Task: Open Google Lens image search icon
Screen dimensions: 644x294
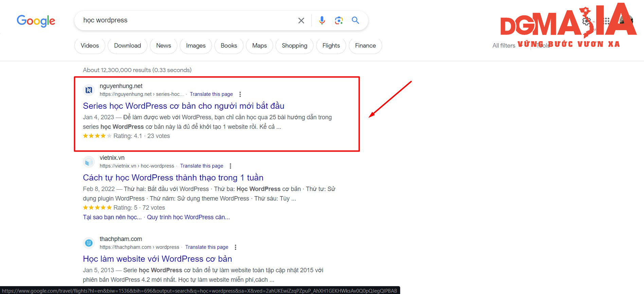Action: pyautogui.click(x=339, y=20)
